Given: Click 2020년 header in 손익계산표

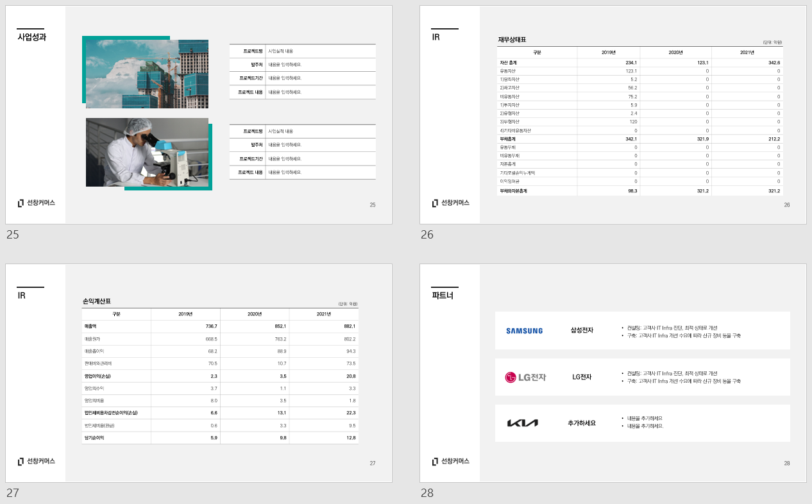Looking at the screenshot, I should 255,314.
